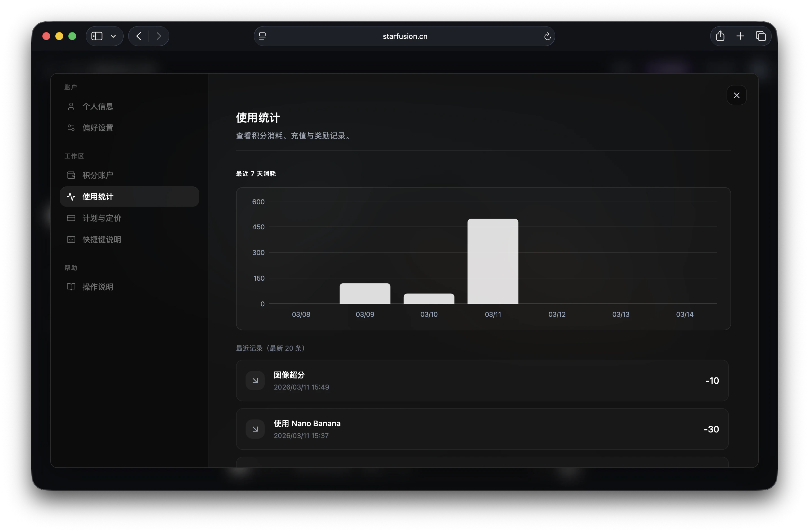
Task: Click the starfusion.cn address field
Action: tap(404, 36)
